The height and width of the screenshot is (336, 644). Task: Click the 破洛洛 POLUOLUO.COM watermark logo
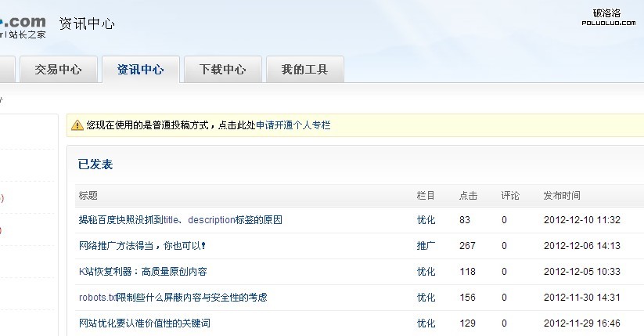click(606, 17)
